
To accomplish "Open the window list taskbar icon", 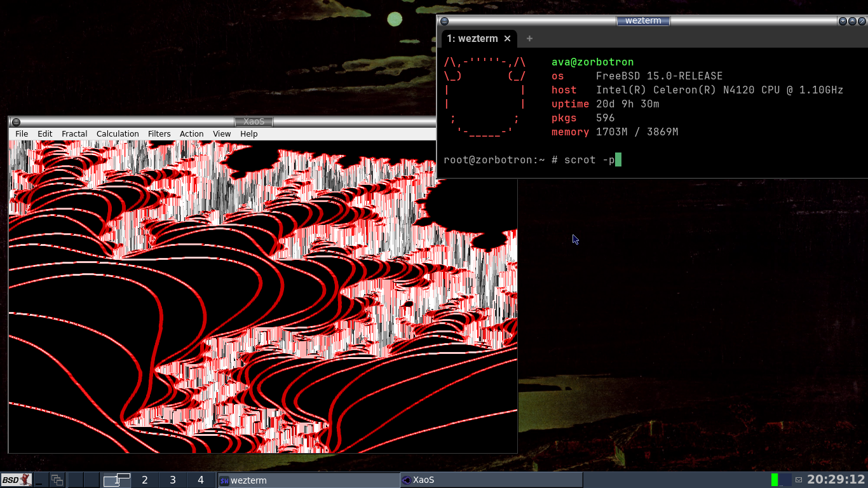I will tap(57, 480).
